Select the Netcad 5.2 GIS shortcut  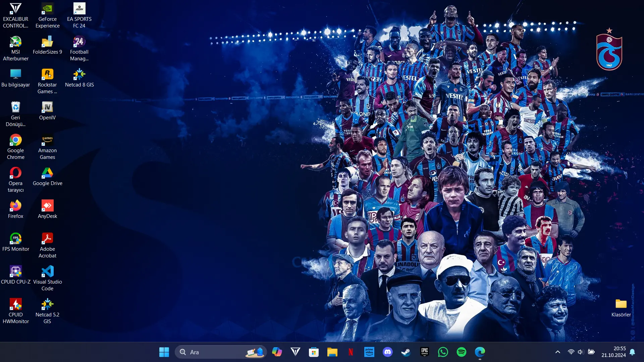point(47,311)
